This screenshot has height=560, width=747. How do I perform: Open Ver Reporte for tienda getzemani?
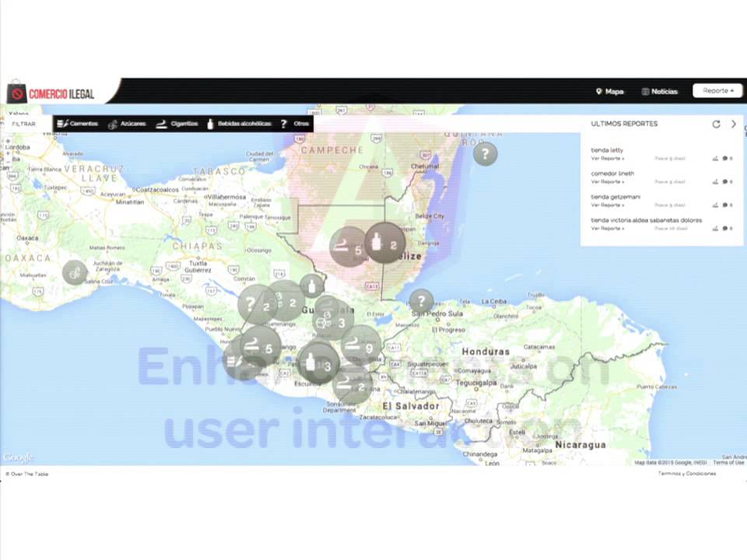coord(608,205)
